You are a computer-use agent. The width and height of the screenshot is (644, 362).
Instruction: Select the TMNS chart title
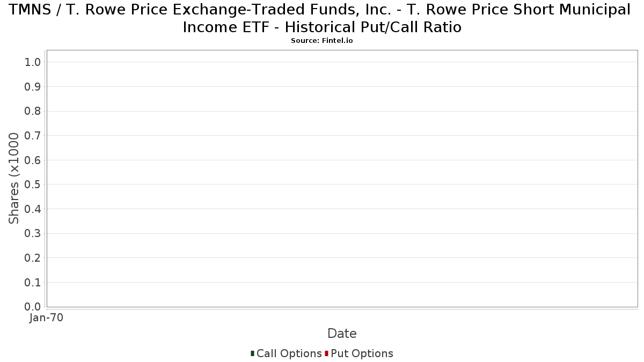pos(321,18)
